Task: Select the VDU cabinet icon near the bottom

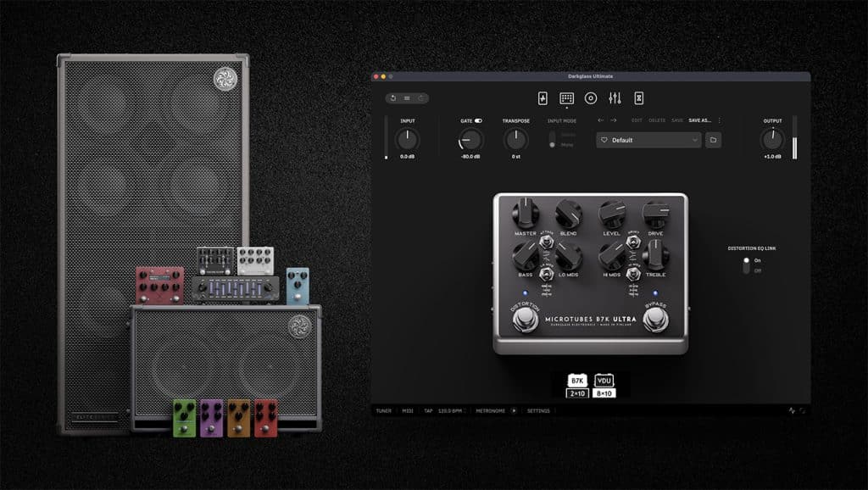Action: [604, 382]
